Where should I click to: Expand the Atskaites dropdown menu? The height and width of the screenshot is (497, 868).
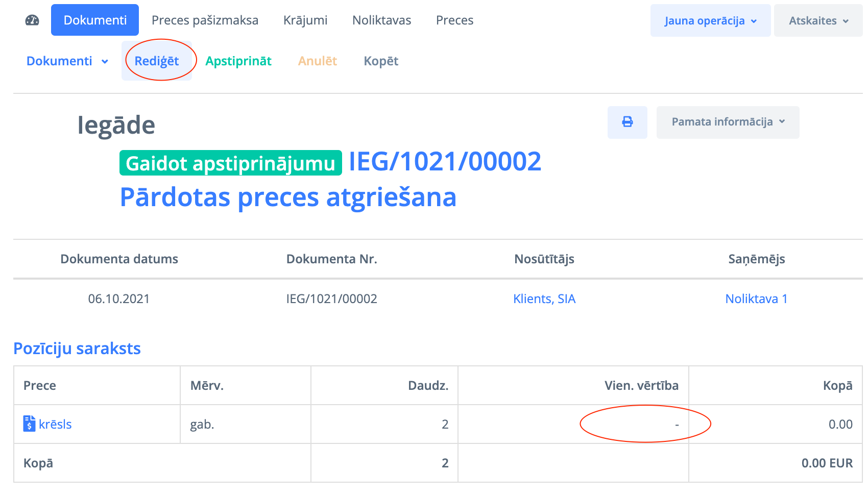(818, 21)
